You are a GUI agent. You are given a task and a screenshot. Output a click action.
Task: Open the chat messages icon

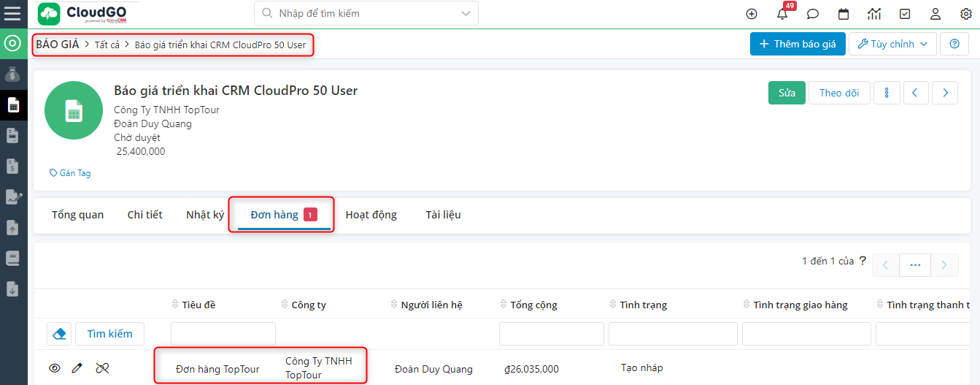[x=812, y=14]
